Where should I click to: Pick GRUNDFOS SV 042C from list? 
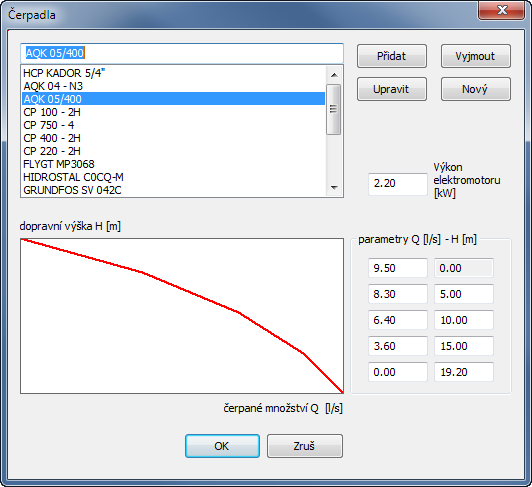pyautogui.click(x=173, y=190)
